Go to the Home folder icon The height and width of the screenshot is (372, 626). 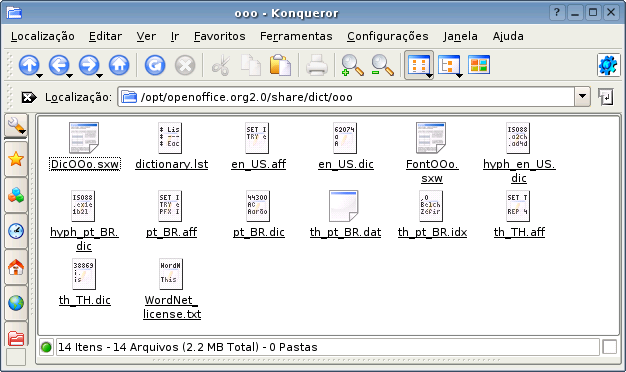tap(119, 65)
